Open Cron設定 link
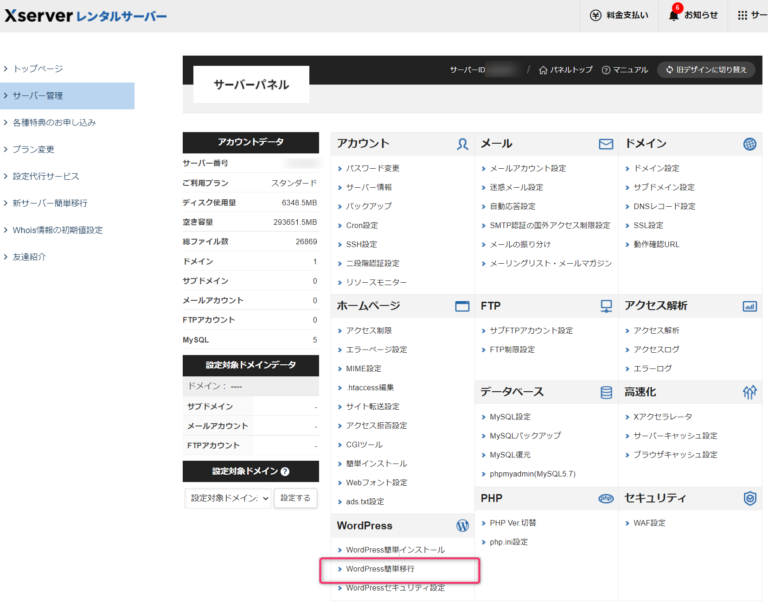This screenshot has width=768, height=616. [x=361, y=226]
